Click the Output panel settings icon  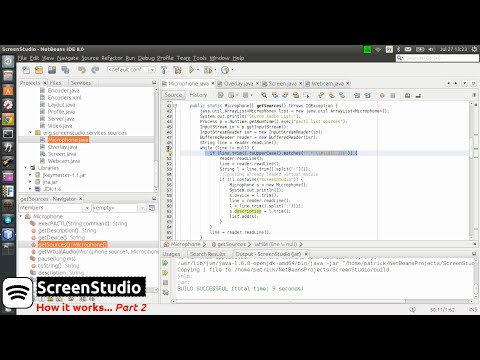165,292
